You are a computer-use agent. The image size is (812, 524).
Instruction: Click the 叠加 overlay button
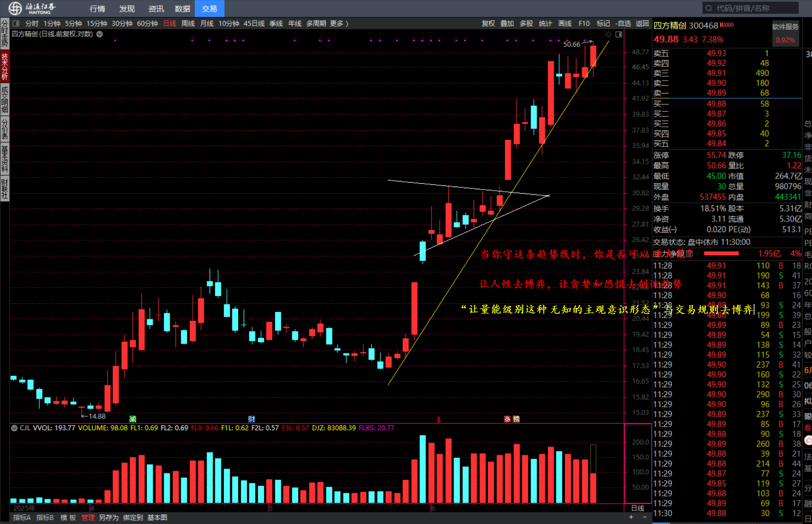click(507, 23)
